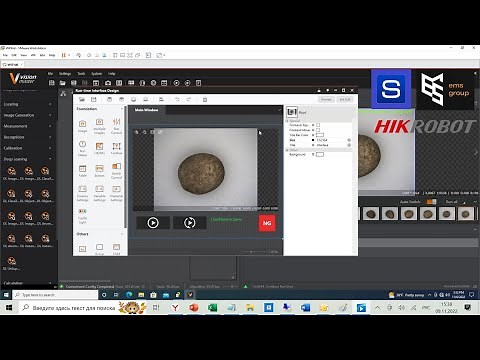Click the redo arrow in interface design toolbar

point(189,99)
